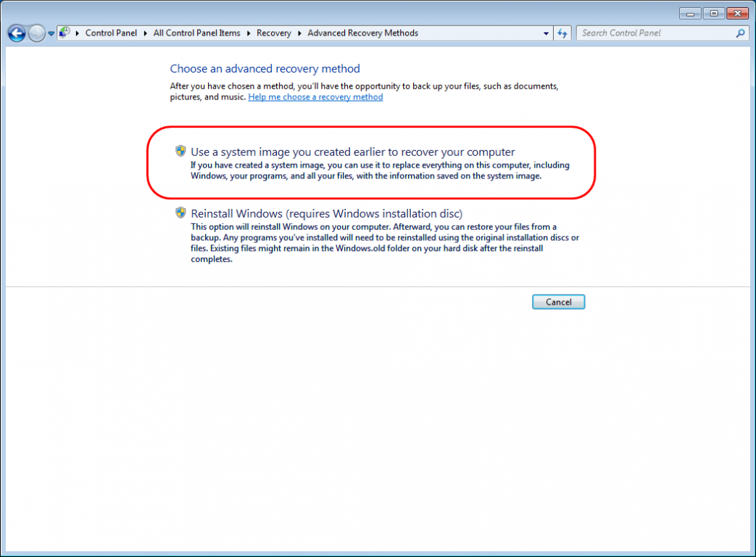Click the Forward navigation arrow button

[37, 33]
